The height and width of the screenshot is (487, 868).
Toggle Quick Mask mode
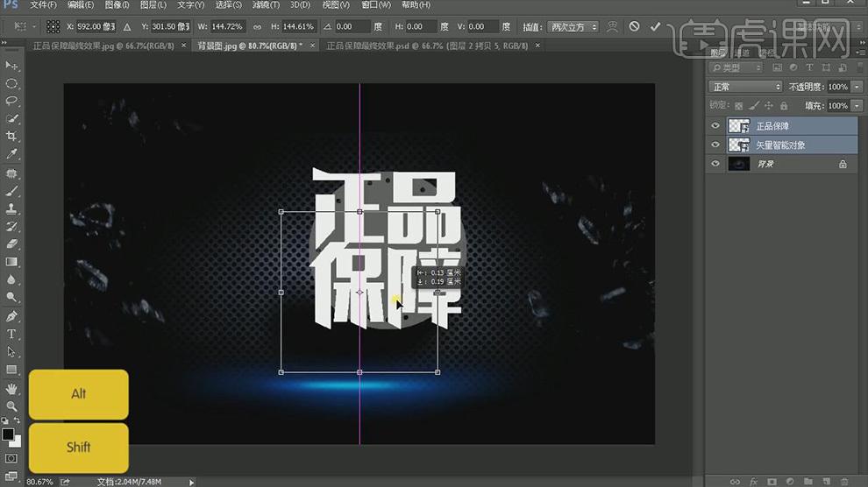coord(11,458)
